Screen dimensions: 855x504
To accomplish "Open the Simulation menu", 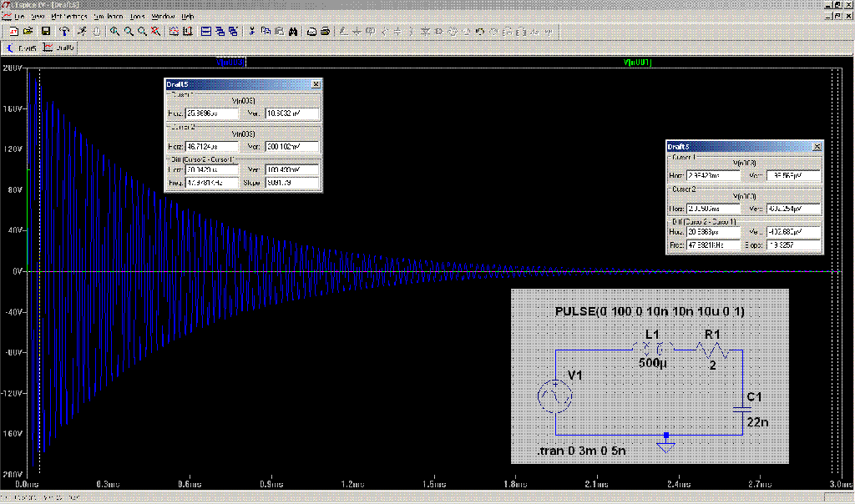I will coord(109,17).
